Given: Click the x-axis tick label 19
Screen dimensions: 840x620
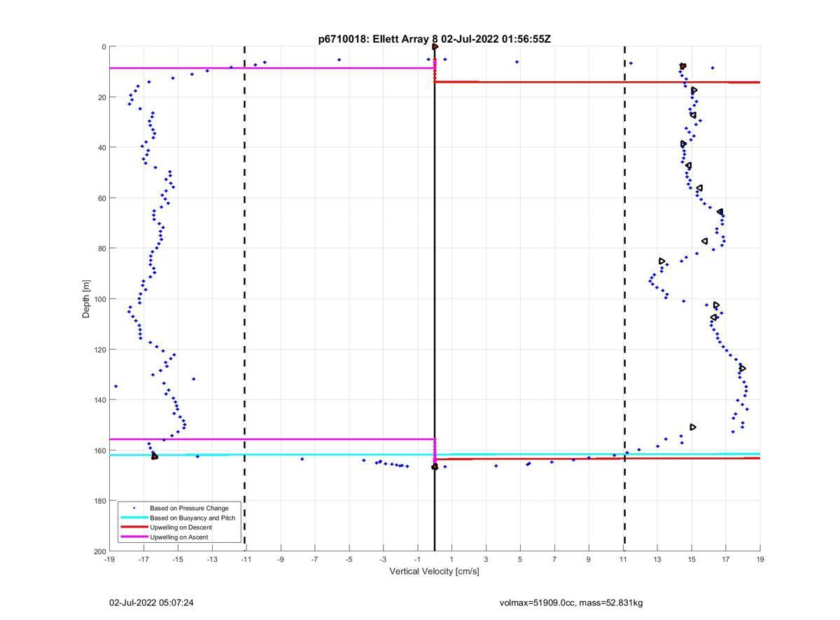Looking at the screenshot, I should 760,559.
